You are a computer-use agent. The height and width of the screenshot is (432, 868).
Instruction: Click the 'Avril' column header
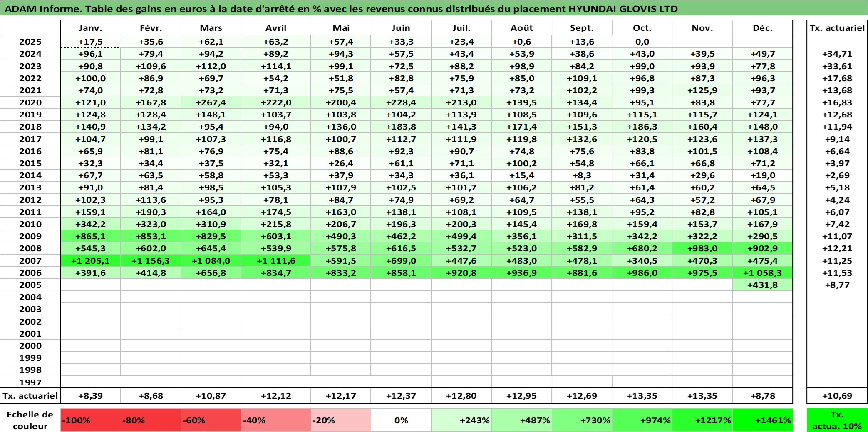[276, 28]
